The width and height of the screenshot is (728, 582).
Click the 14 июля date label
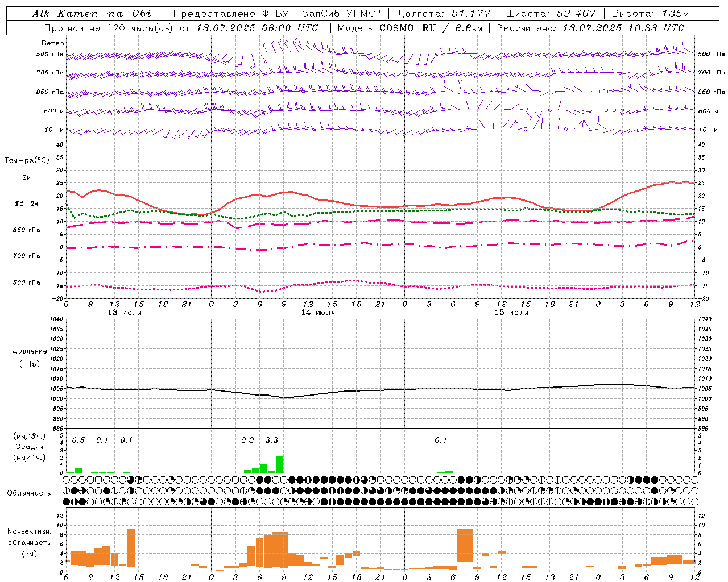coord(318,313)
